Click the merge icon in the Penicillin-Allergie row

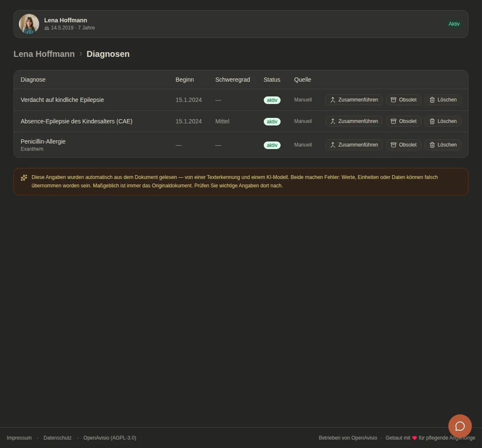coord(332,145)
